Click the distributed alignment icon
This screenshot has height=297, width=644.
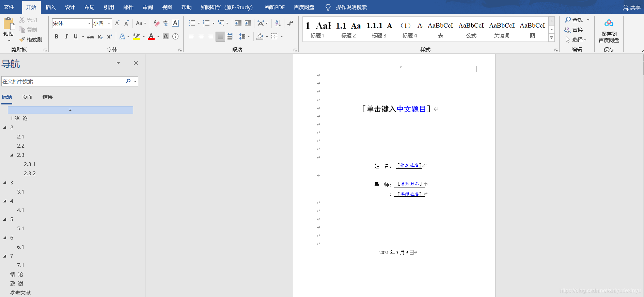coord(230,36)
